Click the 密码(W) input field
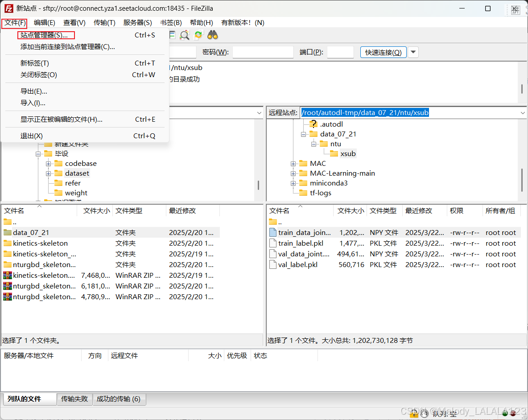This screenshot has width=528, height=420. pyautogui.click(x=263, y=52)
